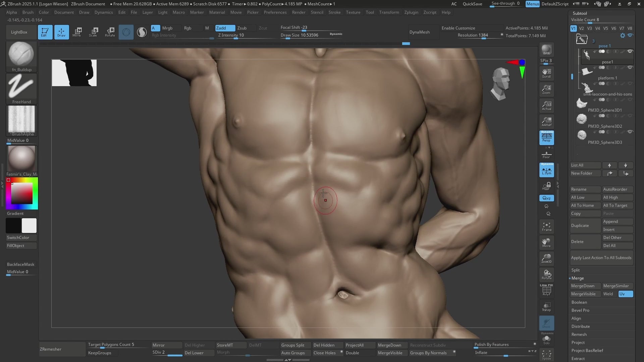The height and width of the screenshot is (362, 644).
Task: Open the Zplugin menu
Action: (x=411, y=12)
